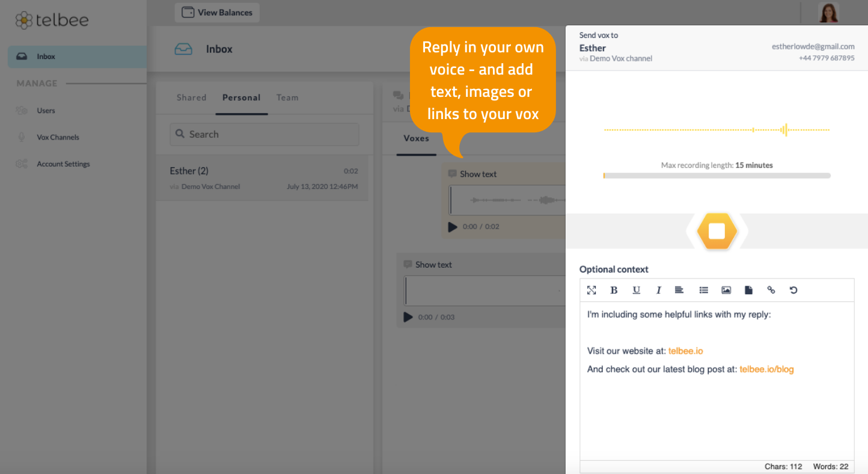Open the user profile avatar
Viewport: 868px width, 474px height.
tap(828, 12)
